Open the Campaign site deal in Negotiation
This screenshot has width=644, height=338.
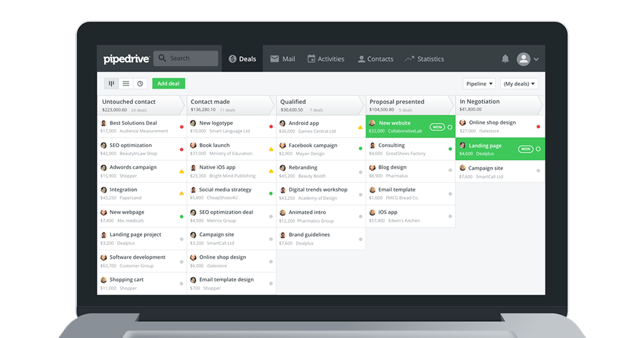tap(500, 172)
